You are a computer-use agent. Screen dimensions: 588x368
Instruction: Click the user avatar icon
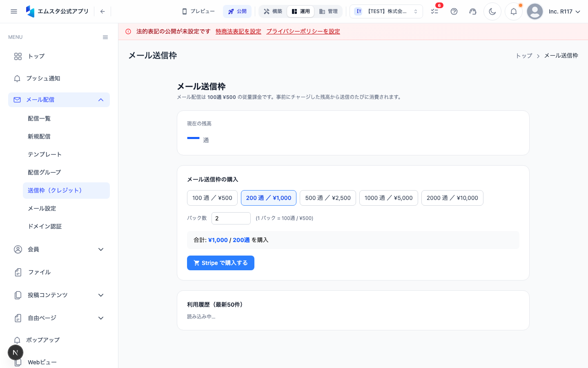[x=535, y=11]
